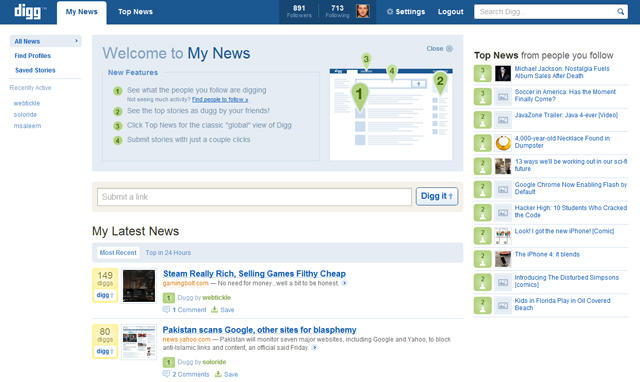Switch to the Top News tab
Image resolution: width=640 pixels, height=382 pixels.
click(x=135, y=12)
